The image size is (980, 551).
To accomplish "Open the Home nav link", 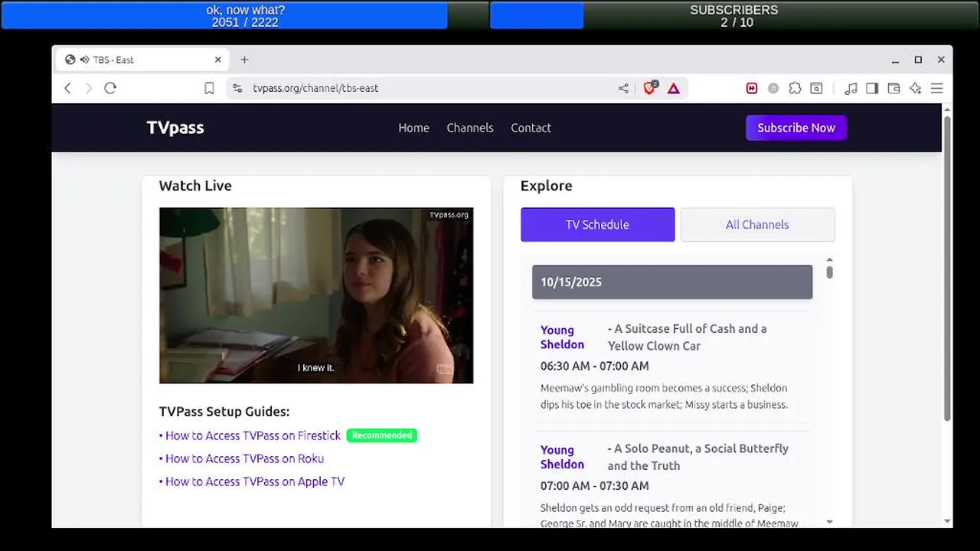I will 413,128.
